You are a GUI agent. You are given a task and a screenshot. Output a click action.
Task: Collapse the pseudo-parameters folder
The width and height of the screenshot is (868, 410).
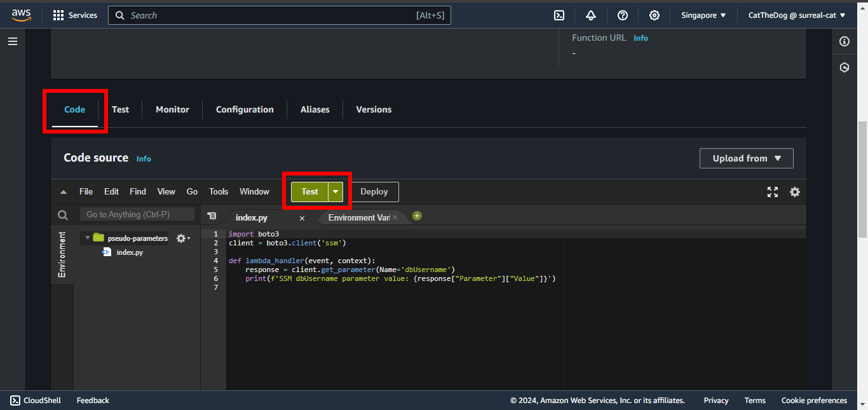(x=86, y=238)
